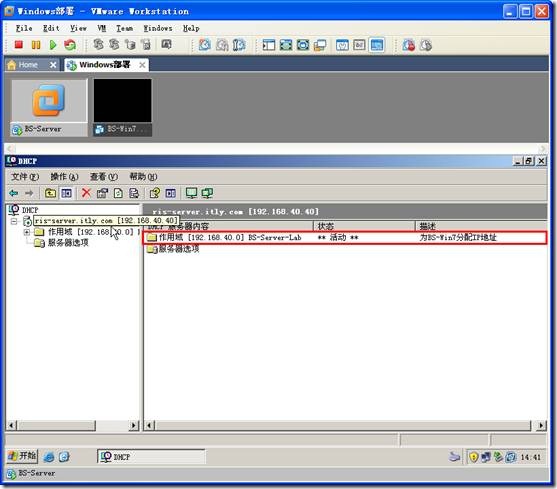This screenshot has width=557, height=489.
Task: Click the Quick Switch view icon
Action: coord(286,45)
